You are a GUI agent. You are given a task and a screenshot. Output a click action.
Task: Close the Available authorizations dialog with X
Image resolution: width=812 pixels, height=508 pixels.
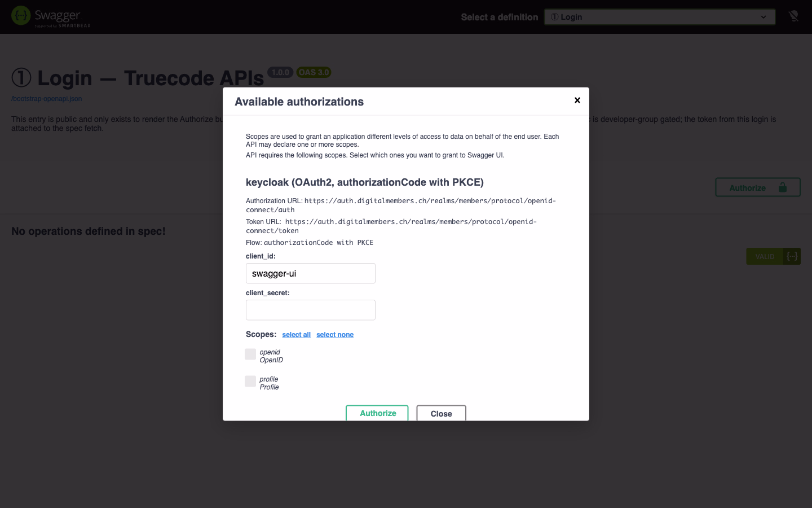(x=577, y=100)
